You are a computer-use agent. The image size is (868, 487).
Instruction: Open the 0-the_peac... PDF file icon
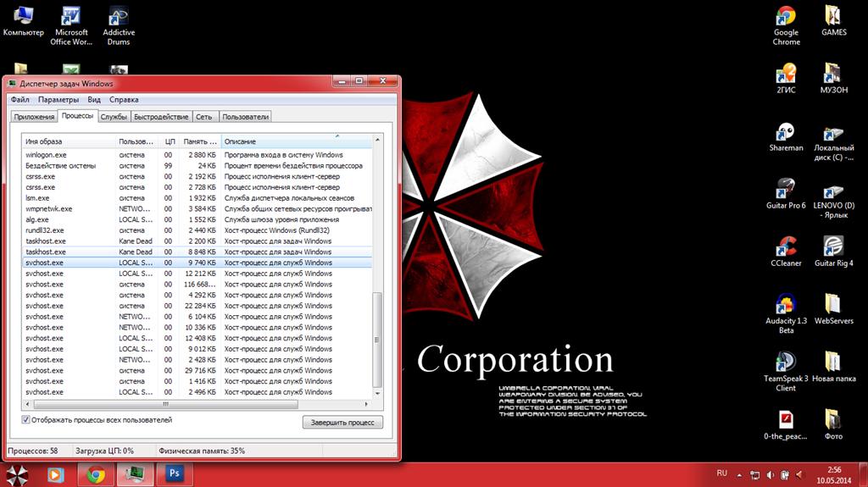[x=786, y=425]
